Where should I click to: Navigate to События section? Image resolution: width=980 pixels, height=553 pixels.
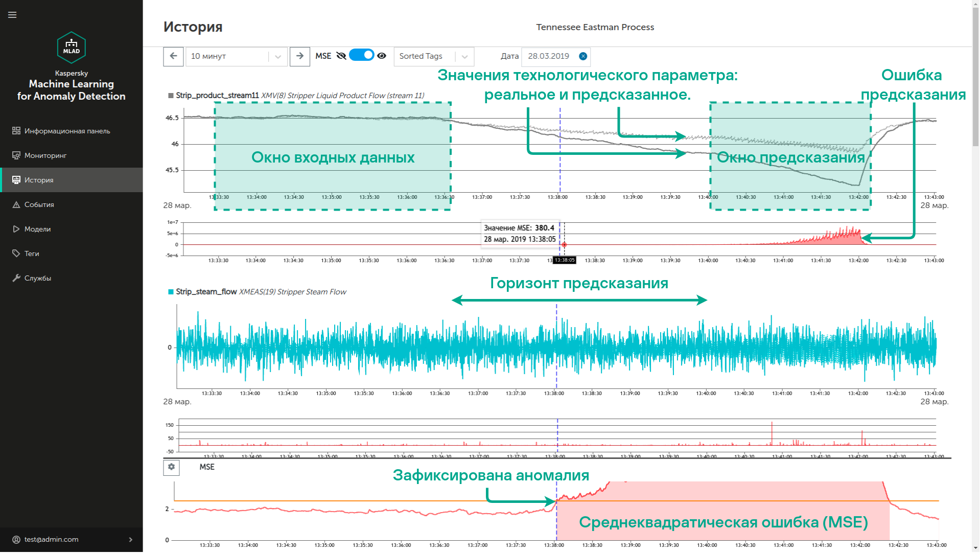coord(39,204)
